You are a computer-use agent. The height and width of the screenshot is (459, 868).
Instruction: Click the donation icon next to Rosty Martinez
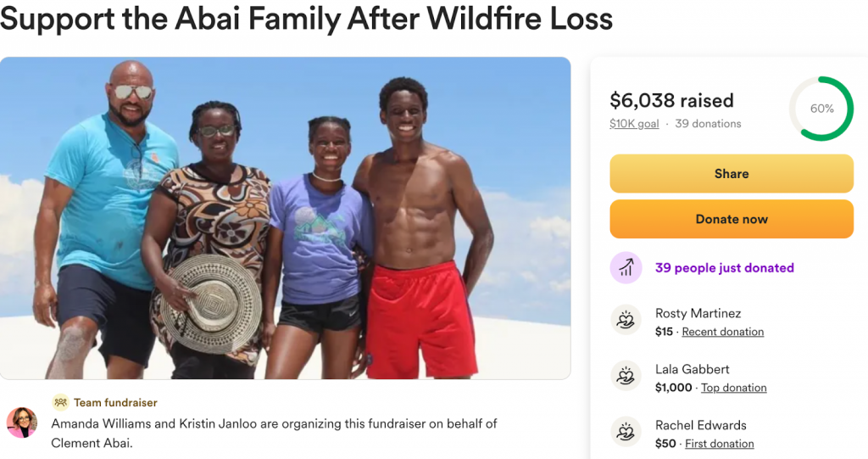pos(626,320)
